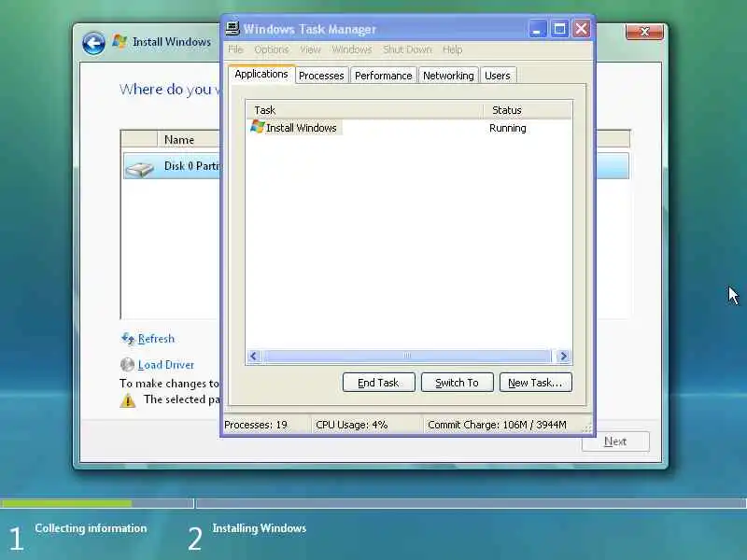This screenshot has height=560, width=747.
Task: Open the View menu
Action: coord(310,49)
